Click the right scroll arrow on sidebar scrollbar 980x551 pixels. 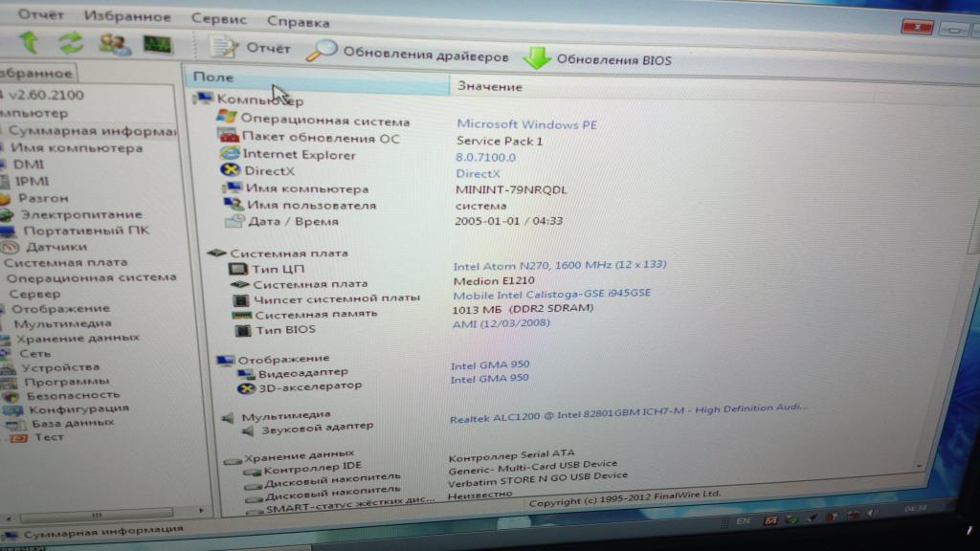point(201,511)
